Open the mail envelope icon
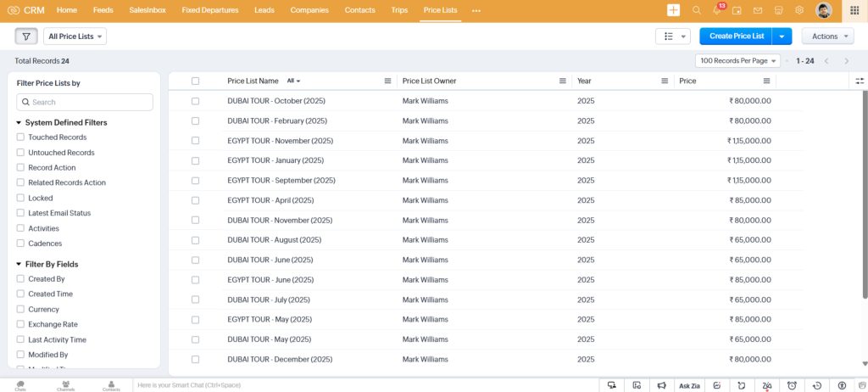This screenshot has width=868, height=392. (x=758, y=10)
